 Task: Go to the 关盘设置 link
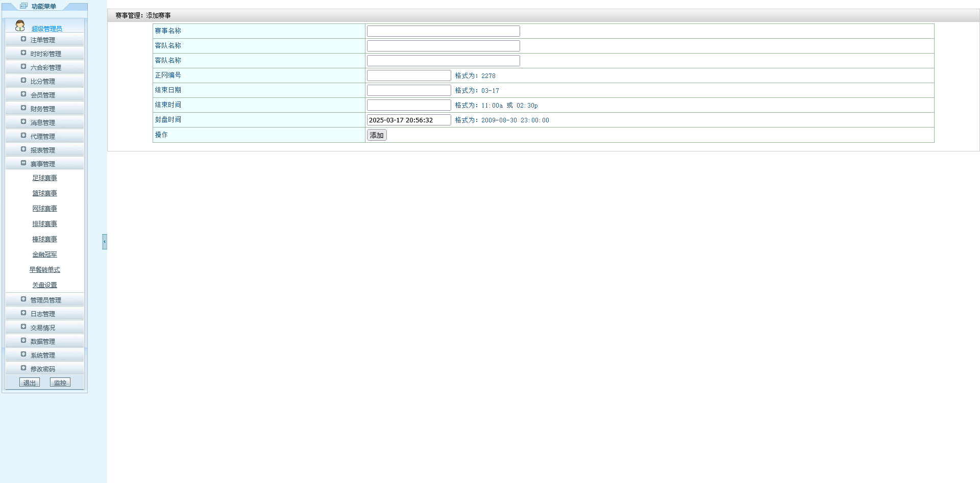tap(44, 285)
